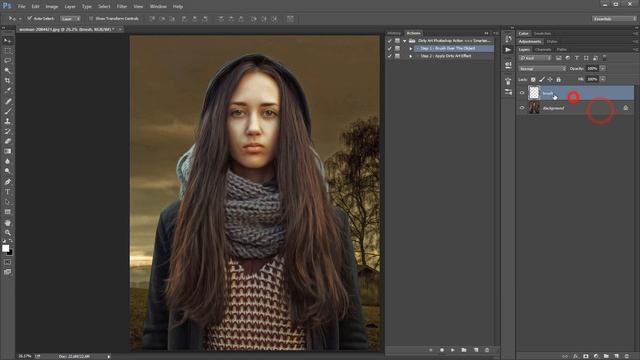Select the History Brush tool

coord(7,131)
